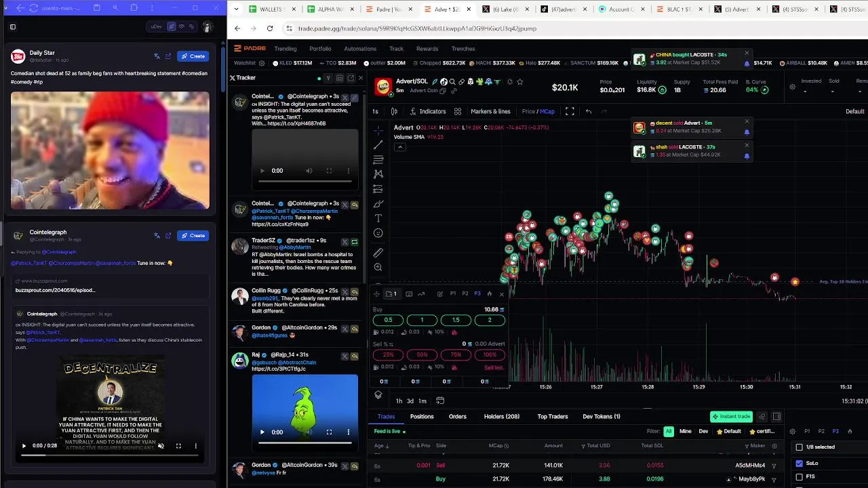Toggle chart fullscreen mode
This screenshot has width=868, height=488.
click(x=570, y=111)
